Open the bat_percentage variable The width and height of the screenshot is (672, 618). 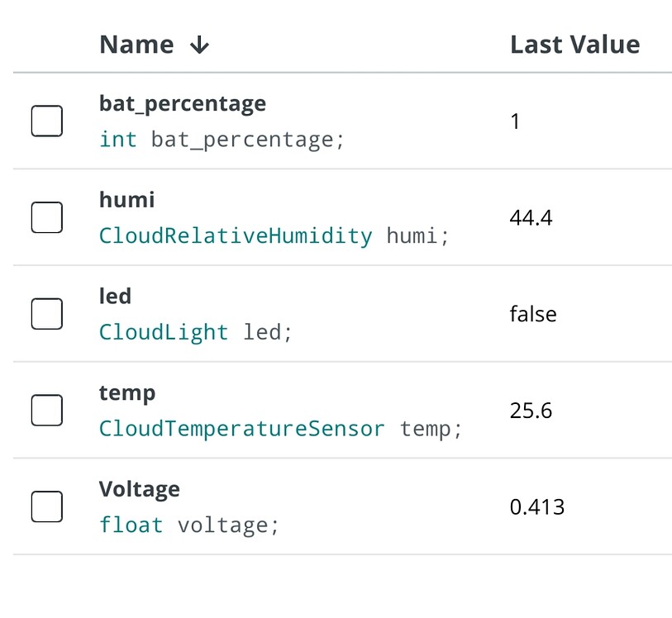[182, 103]
